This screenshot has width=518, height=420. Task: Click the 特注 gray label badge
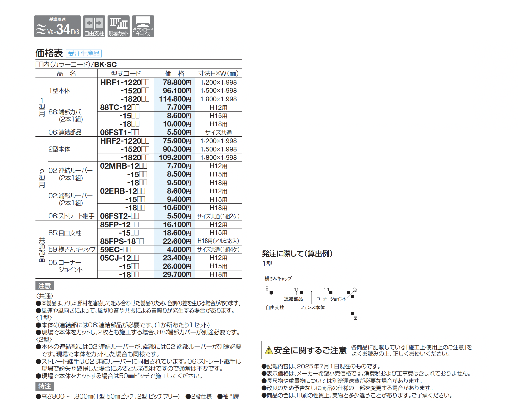point(44,386)
